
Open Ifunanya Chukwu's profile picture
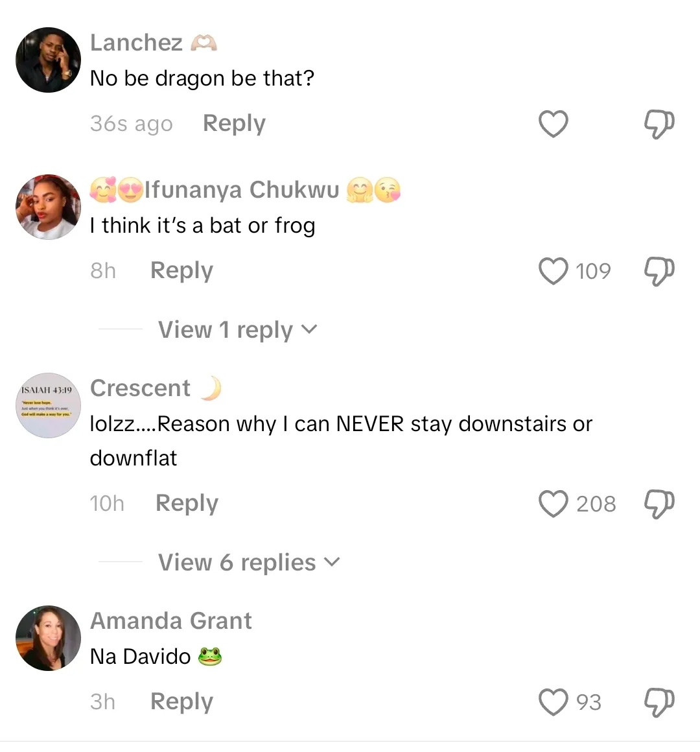tap(48, 207)
